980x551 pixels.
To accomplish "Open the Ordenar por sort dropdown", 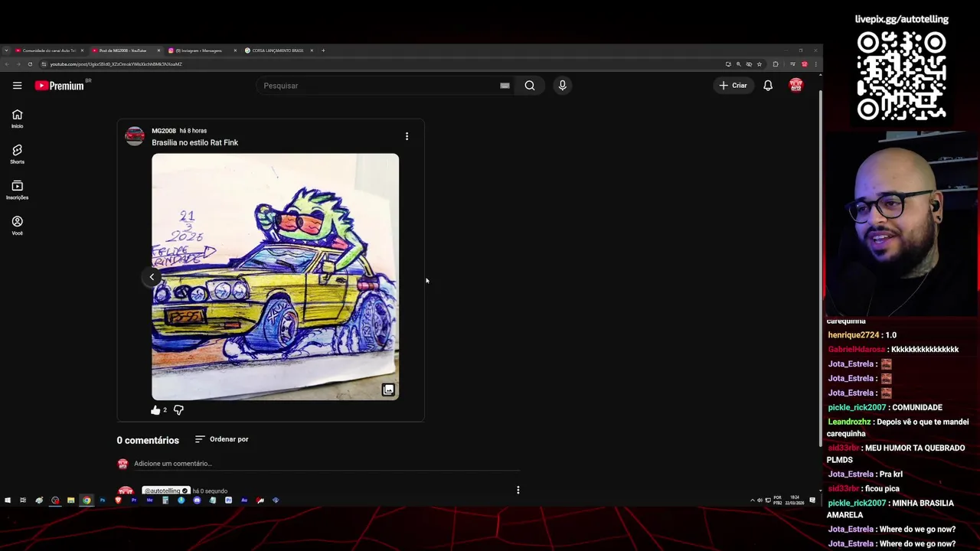I will coord(221,439).
